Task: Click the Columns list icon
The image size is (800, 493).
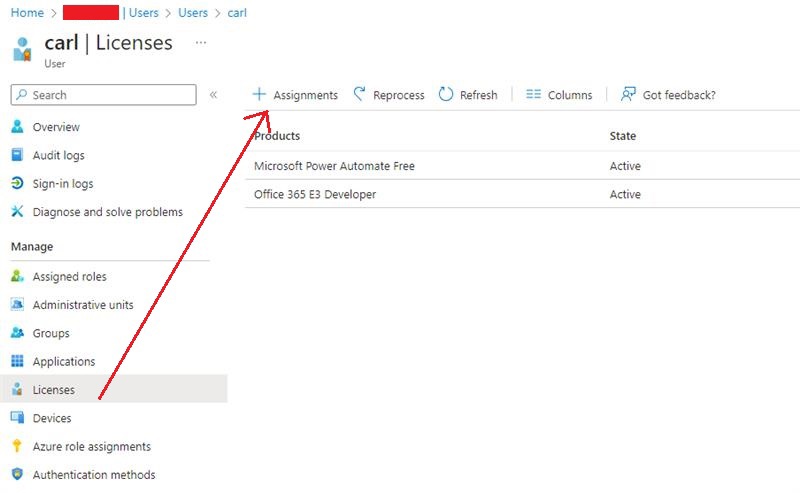Action: click(x=534, y=94)
